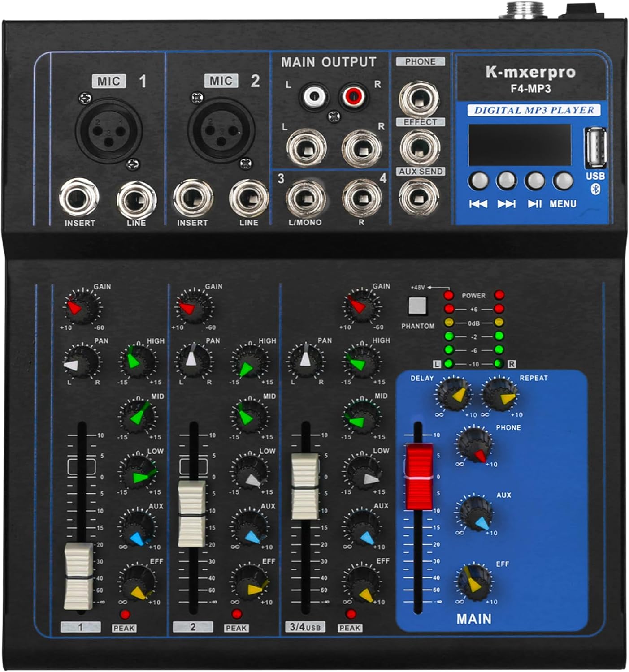Grab the channel 2 volume fader
The width and height of the screenshot is (629, 672).
click(193, 514)
